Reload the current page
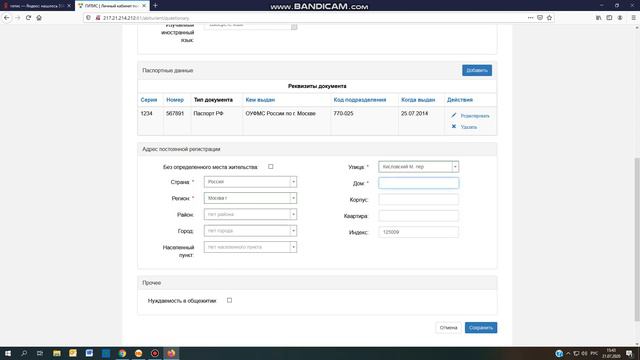640x360 pixels. (28, 18)
